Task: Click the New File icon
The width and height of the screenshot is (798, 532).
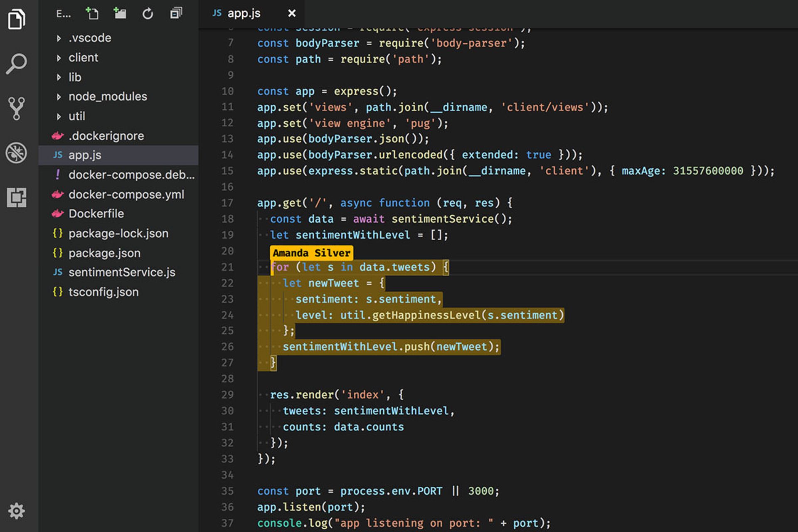Action: click(92, 14)
